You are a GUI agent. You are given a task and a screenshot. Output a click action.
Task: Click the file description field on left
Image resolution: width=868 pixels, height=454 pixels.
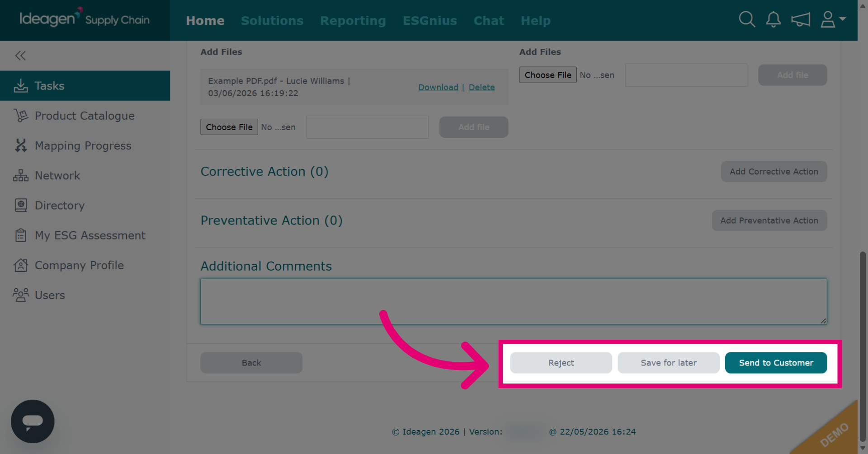pyautogui.click(x=368, y=127)
